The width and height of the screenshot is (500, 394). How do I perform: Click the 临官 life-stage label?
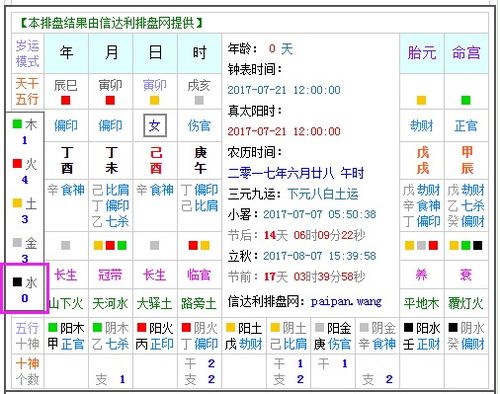coord(199,275)
